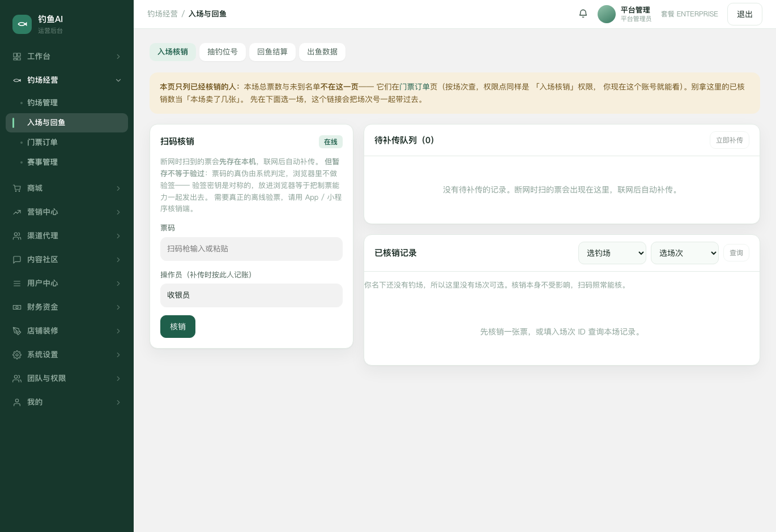Click the user avatar circle
The width and height of the screenshot is (776, 532).
point(607,14)
